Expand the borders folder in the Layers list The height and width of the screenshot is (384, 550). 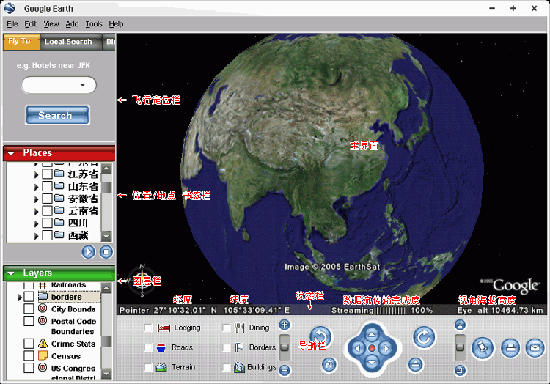tap(20, 297)
